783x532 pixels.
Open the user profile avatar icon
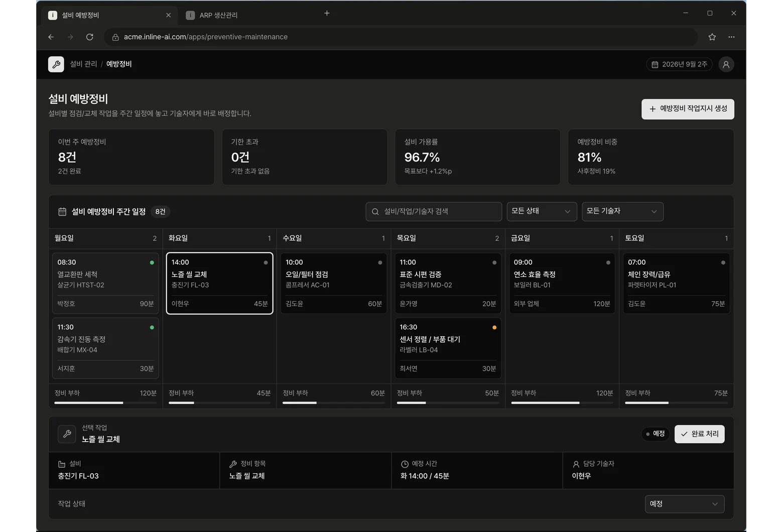[726, 64]
